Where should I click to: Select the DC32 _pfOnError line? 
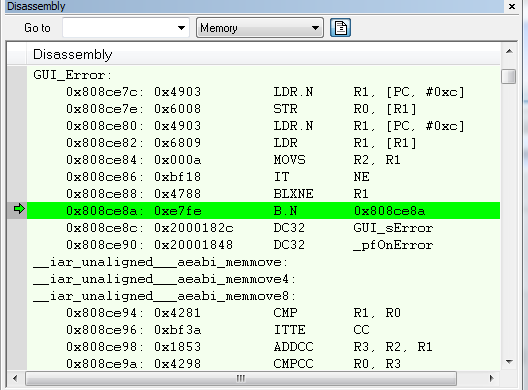coord(263,245)
